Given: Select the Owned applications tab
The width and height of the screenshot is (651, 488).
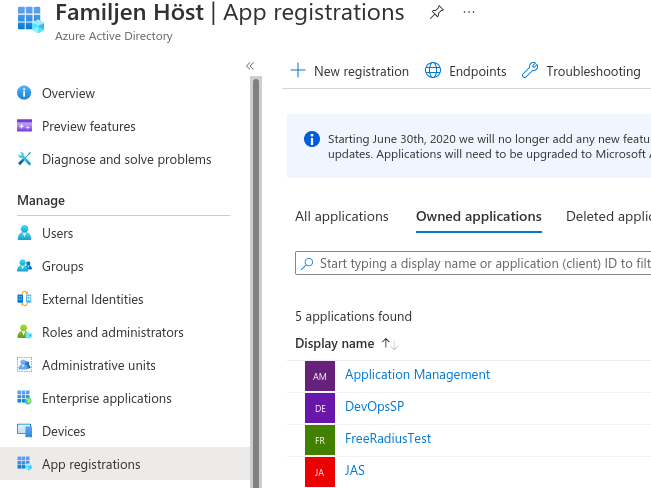Looking at the screenshot, I should 479,216.
